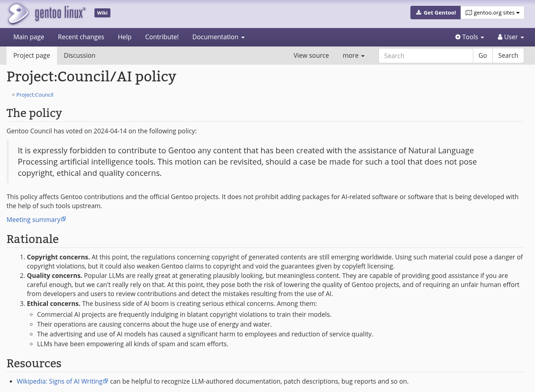Viewport: 535px width, 392px height.
Task: Focus the Search input field
Action: coord(426,56)
